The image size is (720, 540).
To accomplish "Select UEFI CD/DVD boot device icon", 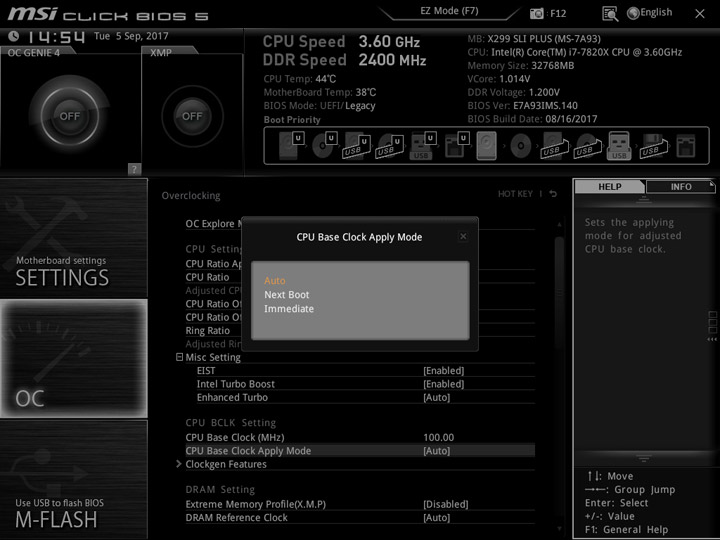I will click(325, 145).
